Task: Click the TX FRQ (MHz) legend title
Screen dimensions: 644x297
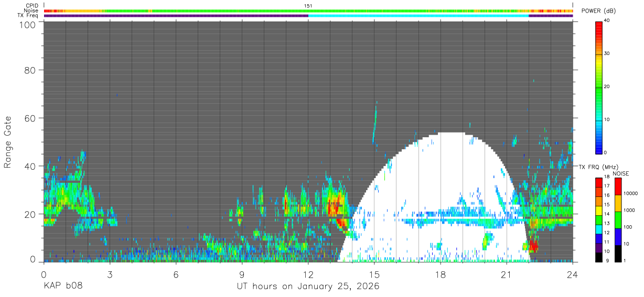Action: (597, 167)
